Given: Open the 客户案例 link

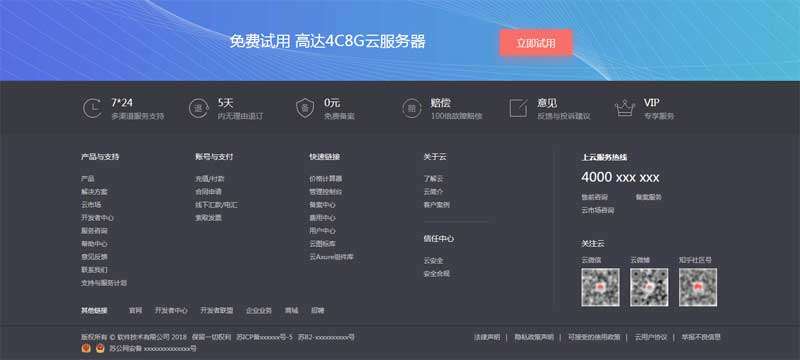Looking at the screenshot, I should 436,205.
